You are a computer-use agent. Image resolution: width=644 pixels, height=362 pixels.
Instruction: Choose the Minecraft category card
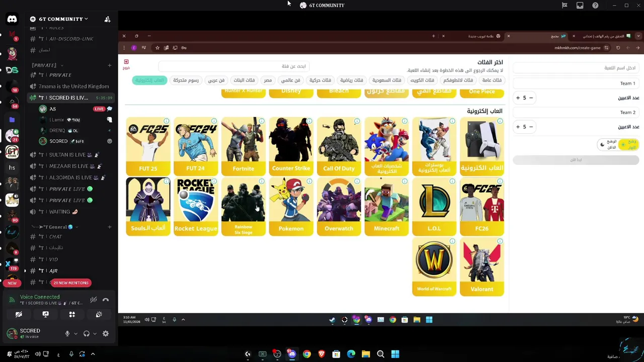pos(386,206)
